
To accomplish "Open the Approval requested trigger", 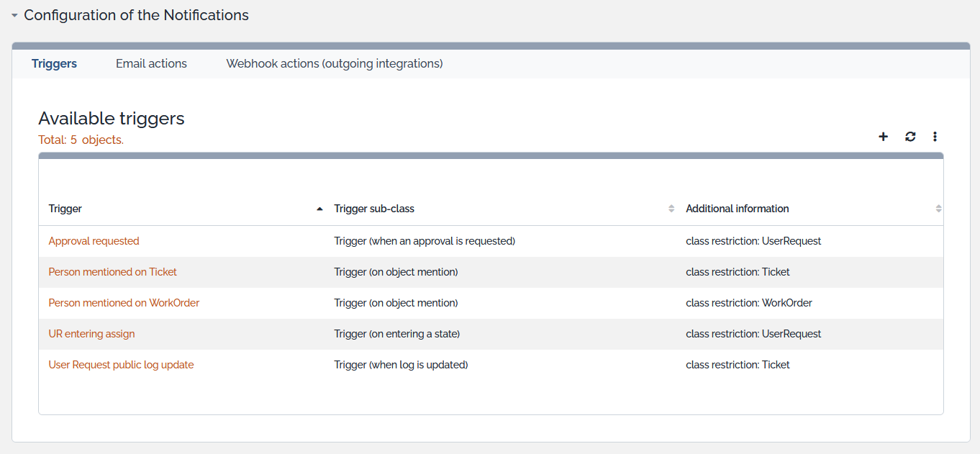I will pyautogui.click(x=94, y=241).
